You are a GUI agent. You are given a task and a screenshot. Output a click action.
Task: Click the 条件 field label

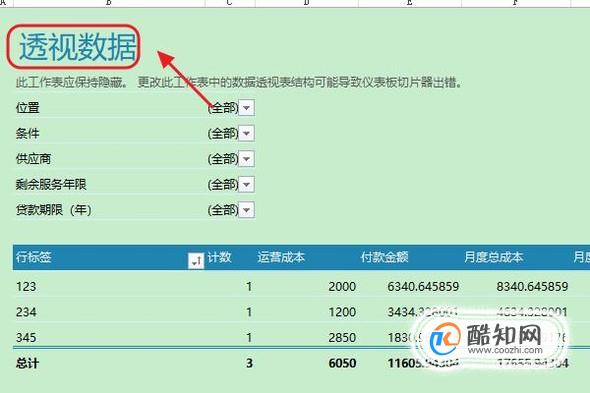[x=27, y=133]
